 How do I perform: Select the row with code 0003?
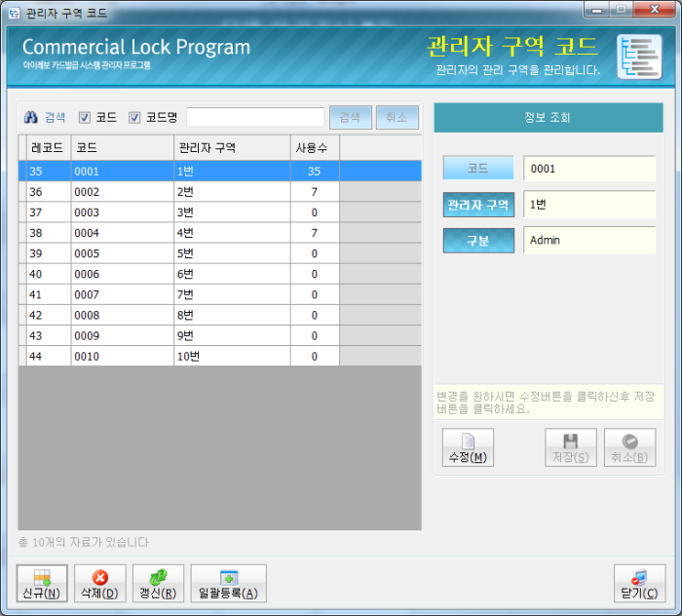pos(220,212)
